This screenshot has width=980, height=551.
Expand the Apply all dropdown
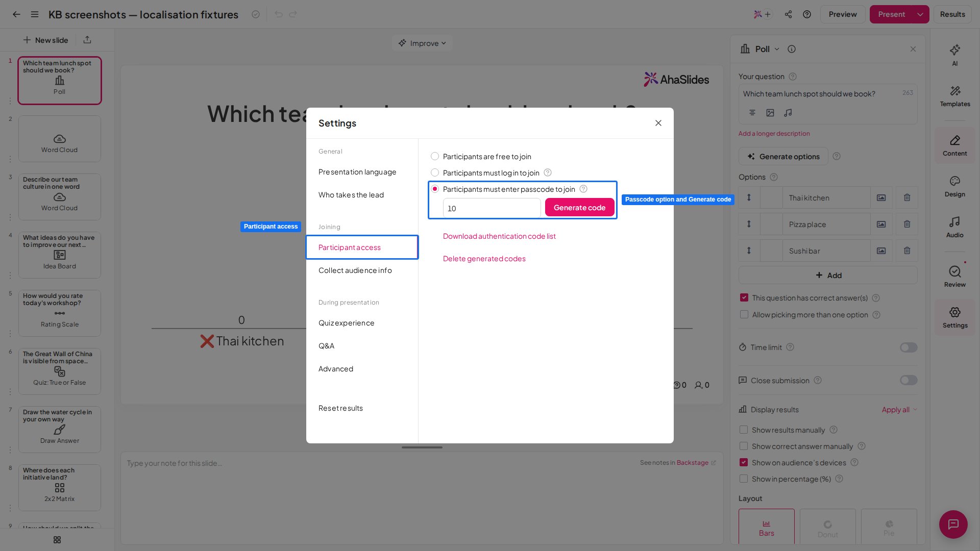click(x=899, y=410)
